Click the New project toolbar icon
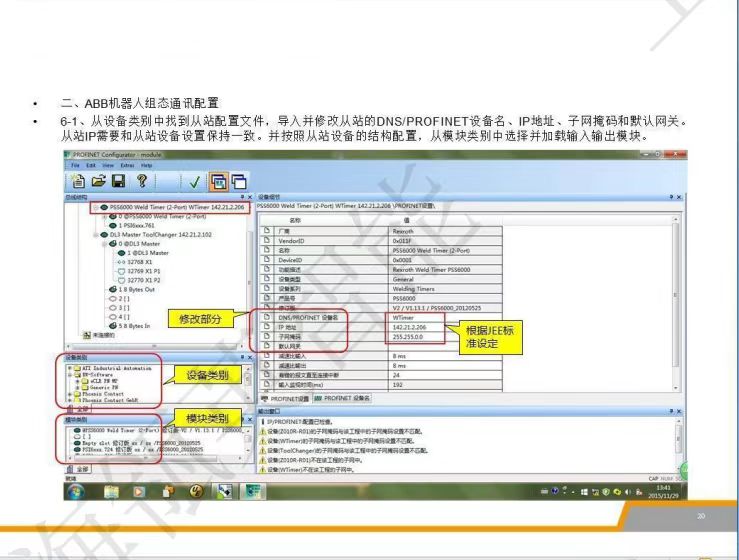The width and height of the screenshot is (739, 560). tap(77, 181)
